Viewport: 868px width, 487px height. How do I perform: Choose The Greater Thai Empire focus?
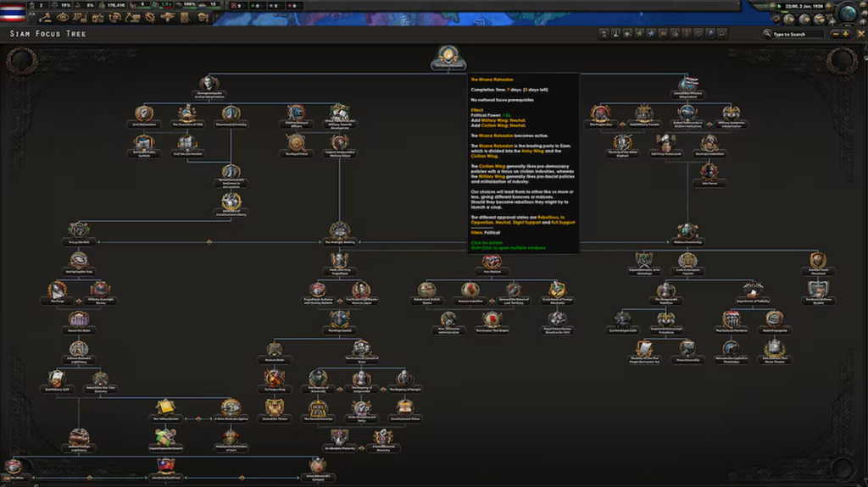pyautogui.click(x=492, y=322)
